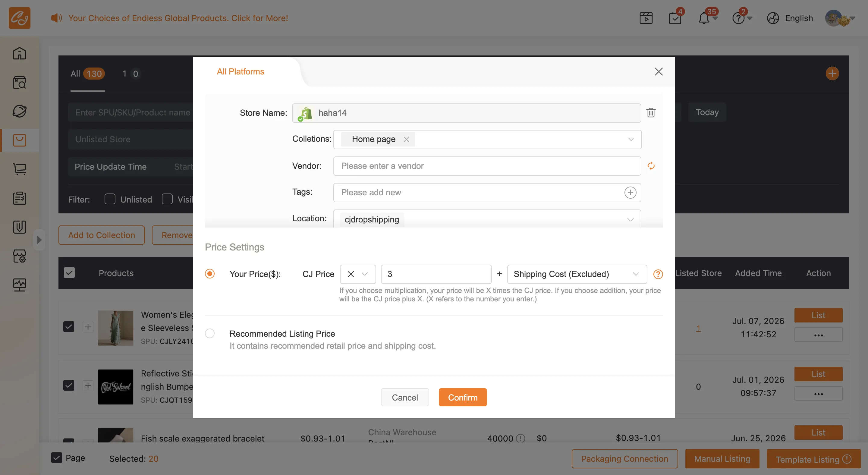Viewport: 868px width, 475px height.
Task: Add a new tag with plus icon
Action: pos(630,192)
